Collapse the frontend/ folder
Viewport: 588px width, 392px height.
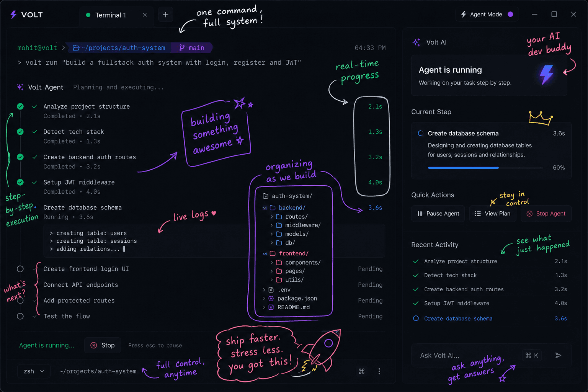tap(265, 254)
